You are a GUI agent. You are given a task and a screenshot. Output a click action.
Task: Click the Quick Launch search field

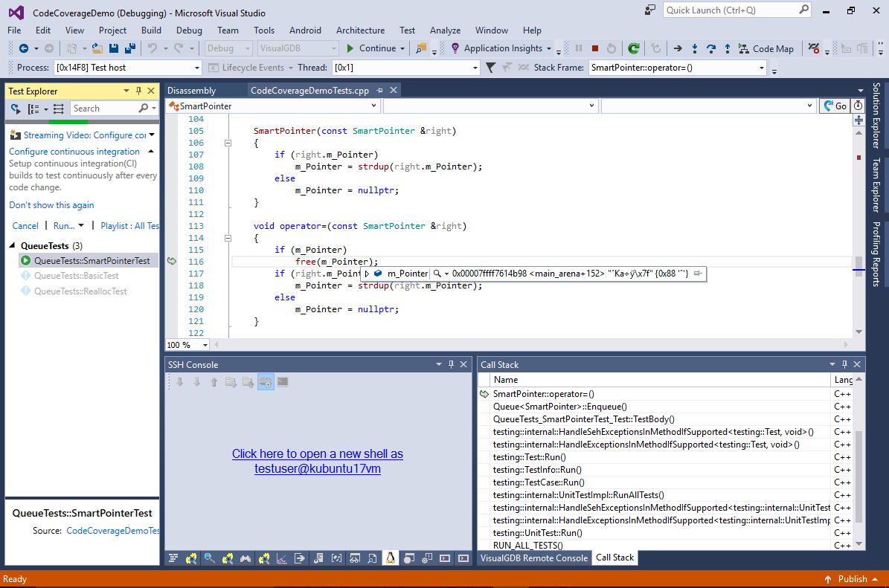click(x=737, y=10)
